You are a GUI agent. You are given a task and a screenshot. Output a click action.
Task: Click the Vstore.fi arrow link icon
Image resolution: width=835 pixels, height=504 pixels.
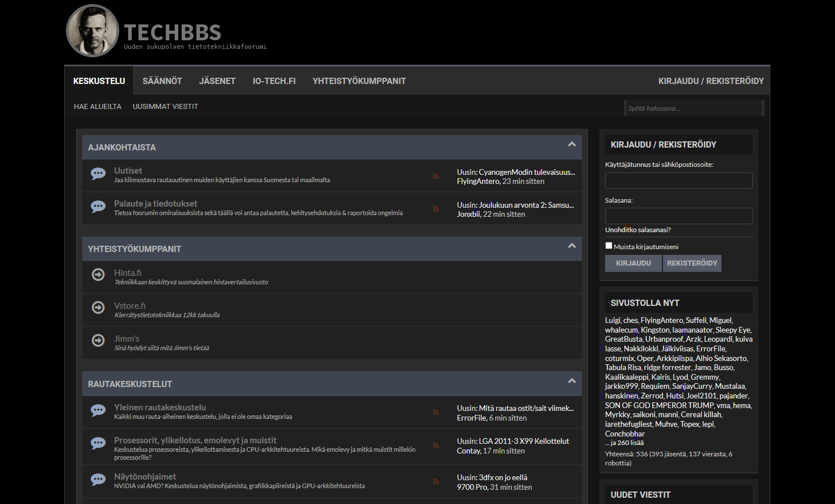point(98,308)
